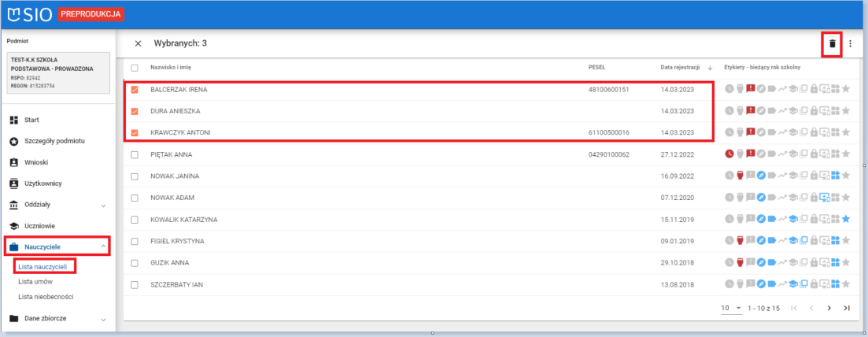The image size is (868, 337).
Task: Open the rows-per-page dropdown
Action: click(731, 308)
